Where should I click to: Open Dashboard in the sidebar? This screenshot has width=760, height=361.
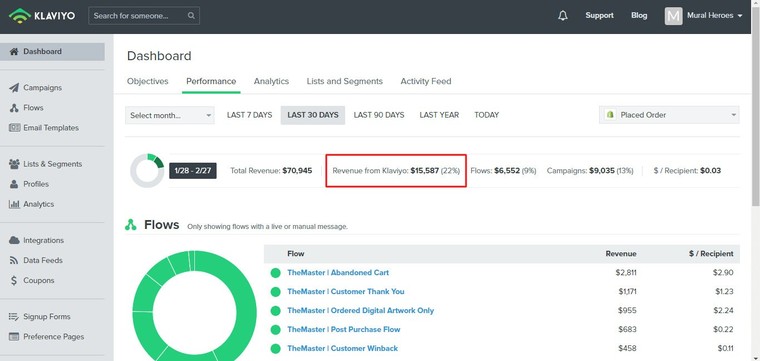[52, 52]
